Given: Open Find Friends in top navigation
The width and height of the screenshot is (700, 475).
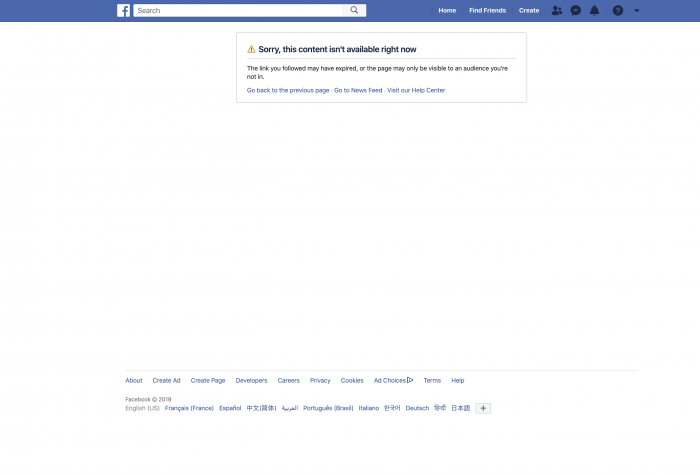Looking at the screenshot, I should [488, 10].
